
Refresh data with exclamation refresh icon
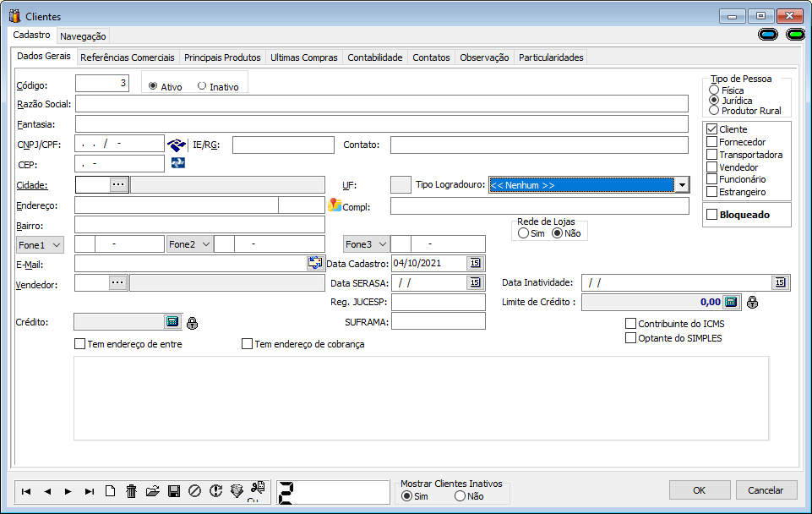(x=216, y=490)
